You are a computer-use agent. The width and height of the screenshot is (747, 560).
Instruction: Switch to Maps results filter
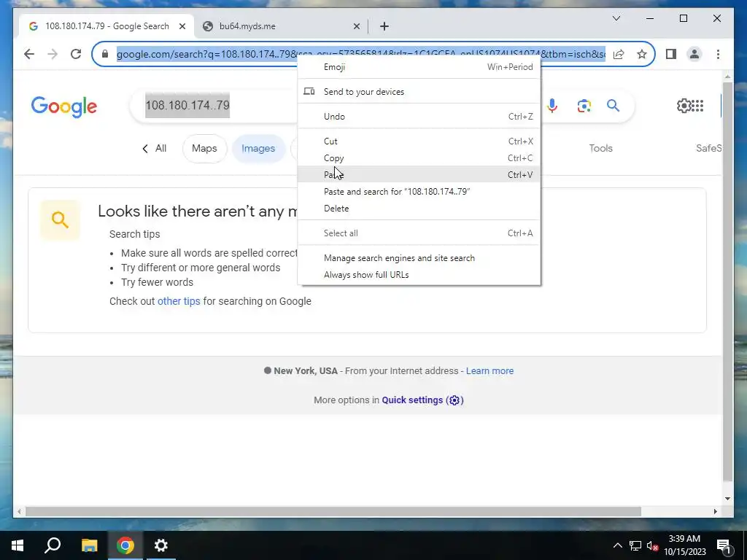point(204,149)
